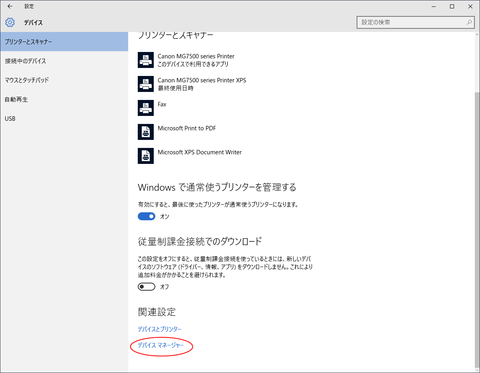Click the 設定の検索 search field
The height and width of the screenshot is (373, 480).
pyautogui.click(x=415, y=22)
